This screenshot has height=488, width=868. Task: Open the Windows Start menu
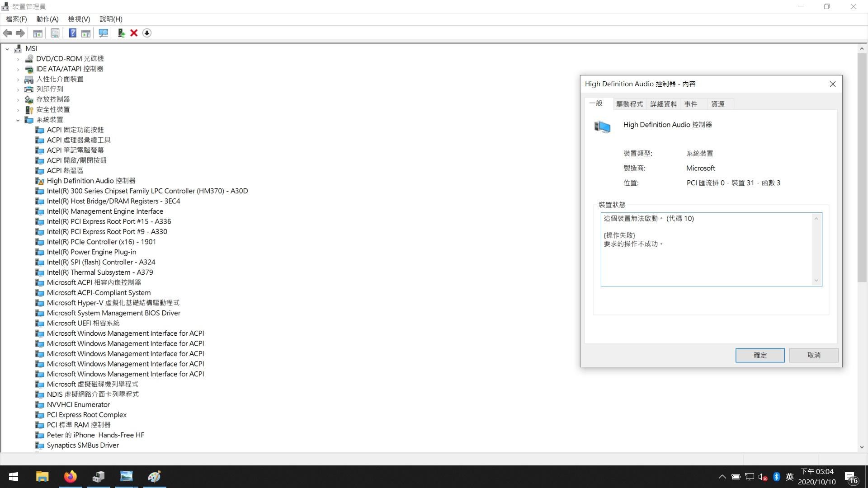coord(14,477)
